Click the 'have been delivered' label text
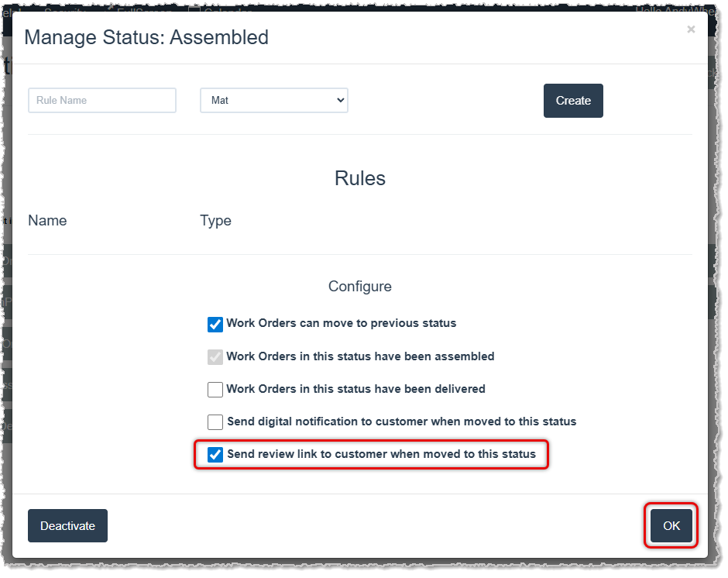The width and height of the screenshot is (728, 578). pyautogui.click(x=355, y=389)
